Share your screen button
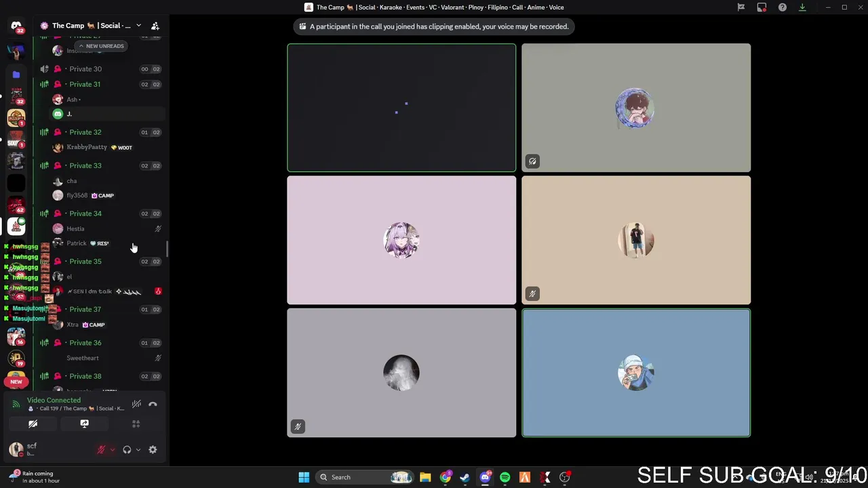The height and width of the screenshot is (488, 868). (84, 424)
